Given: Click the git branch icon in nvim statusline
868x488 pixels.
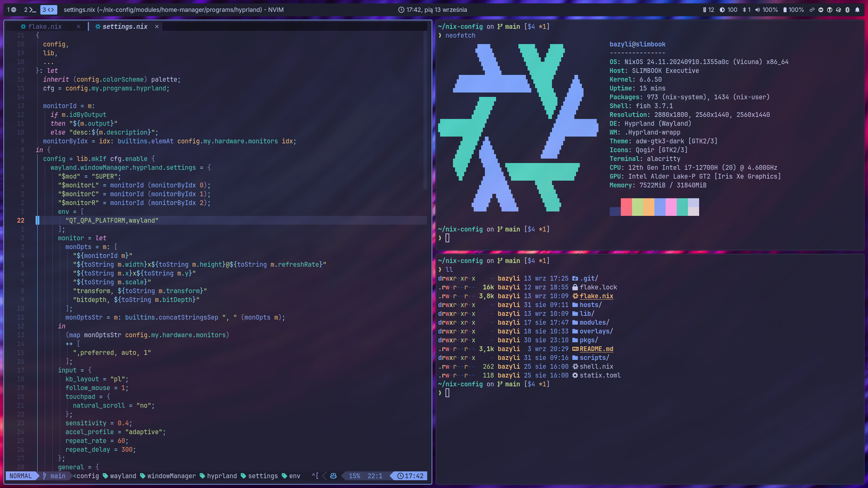Looking at the screenshot, I should point(45,476).
